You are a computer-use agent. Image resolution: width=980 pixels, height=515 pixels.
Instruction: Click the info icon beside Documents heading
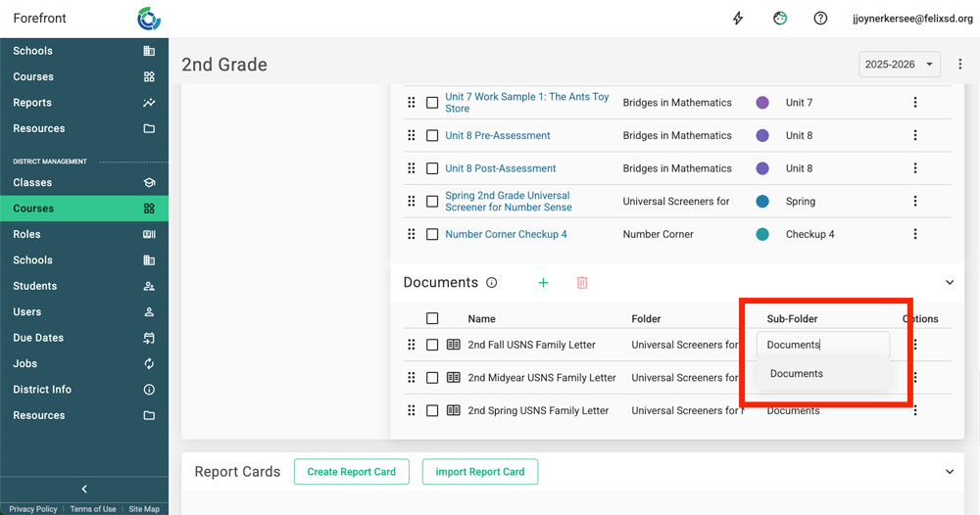[492, 282]
